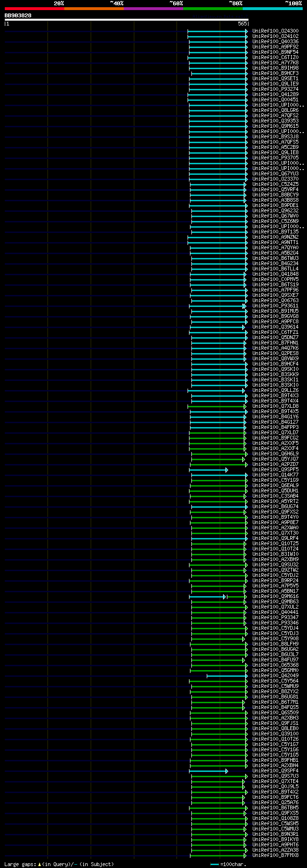
Task: Select label UniRef100_A5C2B9
Action: 275,147
